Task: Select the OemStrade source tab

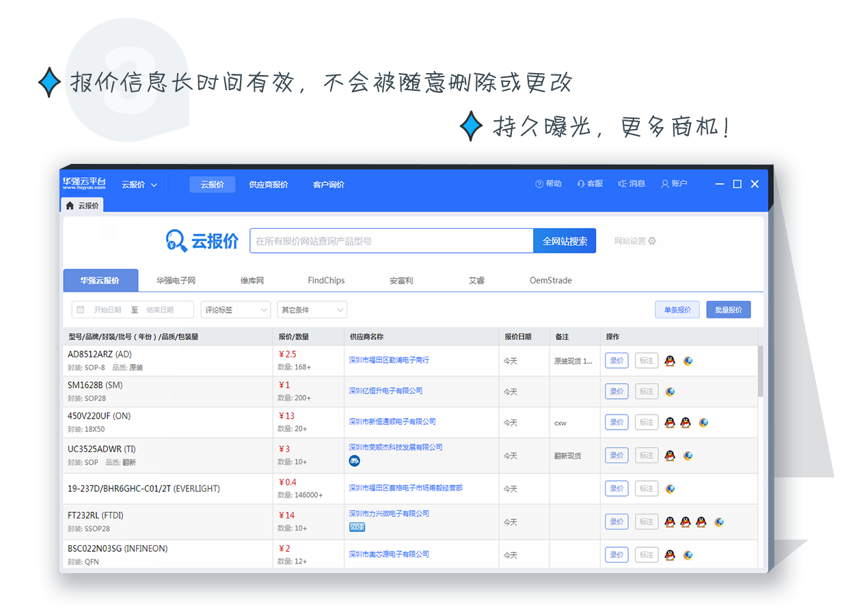Action: [551, 281]
